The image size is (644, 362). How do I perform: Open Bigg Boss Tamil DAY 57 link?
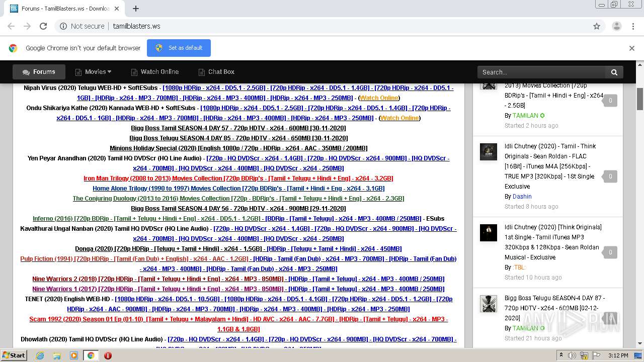[x=238, y=128]
